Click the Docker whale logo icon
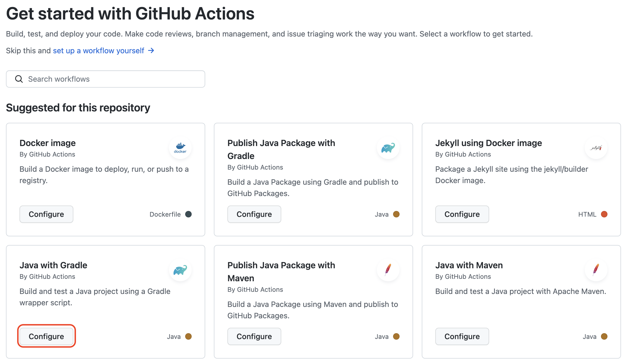 [180, 148]
